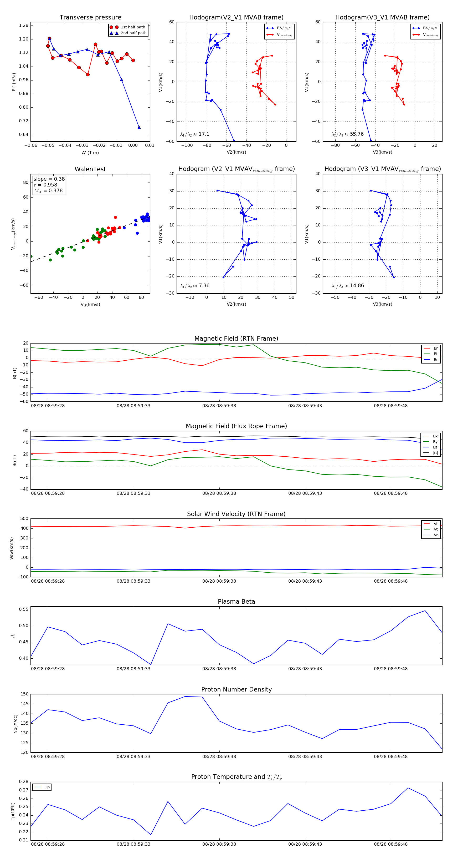Click '08/28 08:59:28' tick under Magnetic Field RTN plot

(x=48, y=406)
